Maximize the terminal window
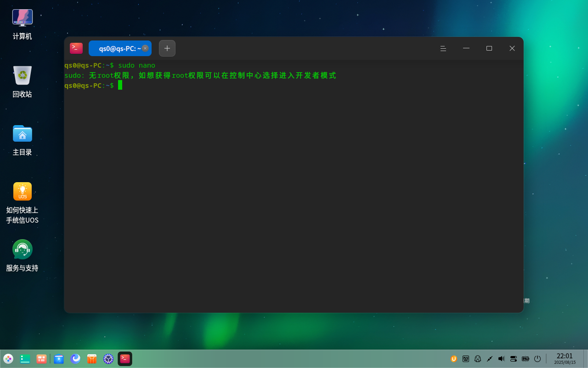Viewport: 588px width, 368px height. (489, 48)
